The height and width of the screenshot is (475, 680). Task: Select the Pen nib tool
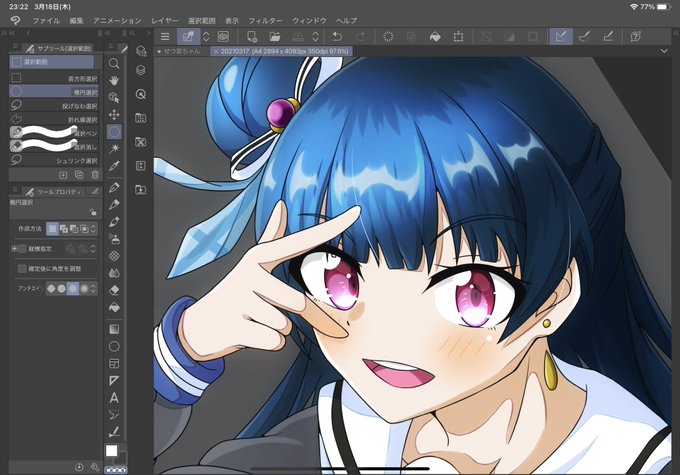(114, 188)
